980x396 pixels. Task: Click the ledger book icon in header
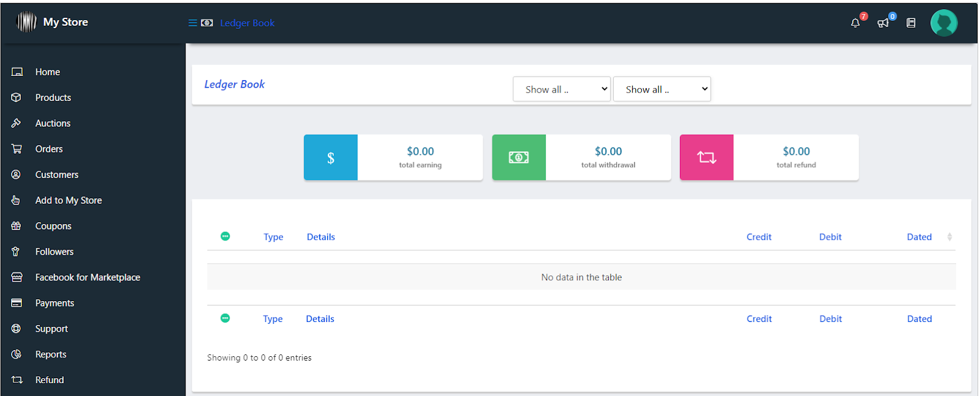tap(911, 23)
